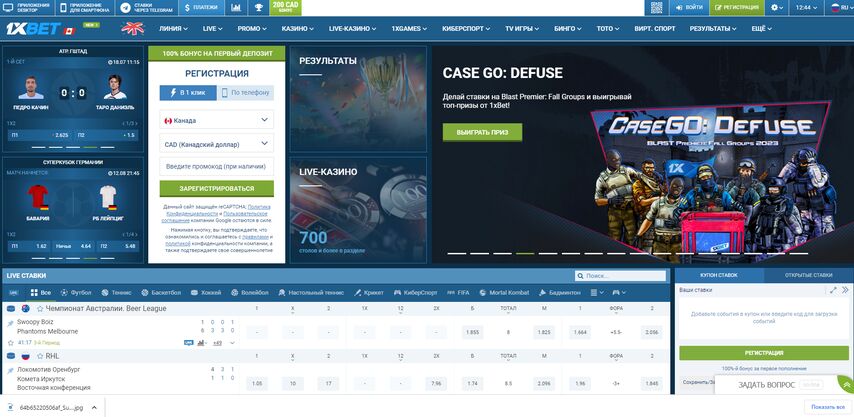Open the desktop application download link
This screenshot has height=417, width=854.
coord(27,8)
